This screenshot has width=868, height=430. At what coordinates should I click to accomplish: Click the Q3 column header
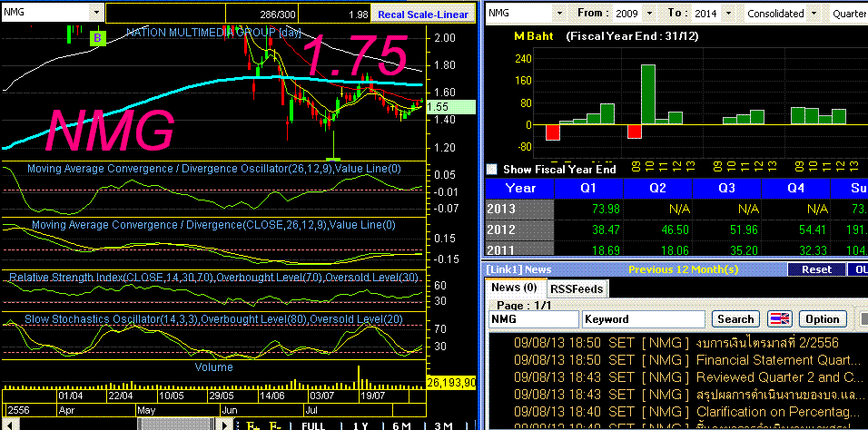[727, 188]
